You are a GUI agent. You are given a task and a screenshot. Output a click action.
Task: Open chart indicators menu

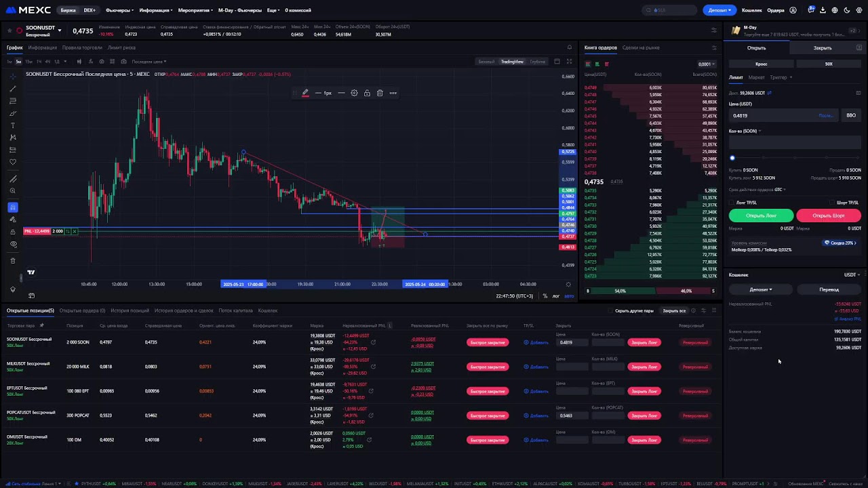91,62
